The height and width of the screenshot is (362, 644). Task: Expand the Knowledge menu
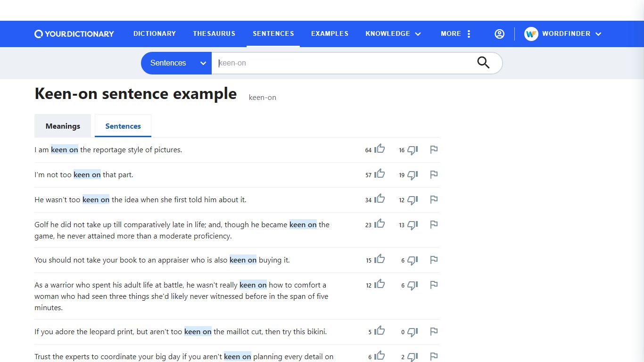tap(393, 34)
